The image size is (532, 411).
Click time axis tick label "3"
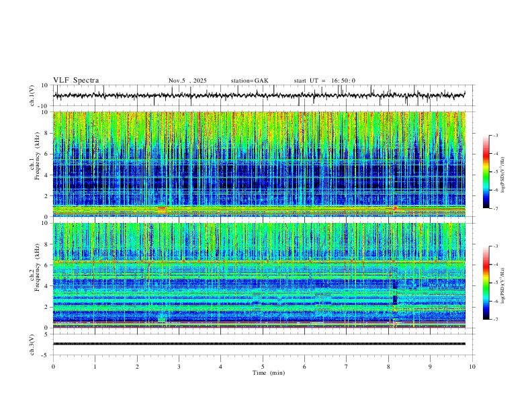click(179, 367)
